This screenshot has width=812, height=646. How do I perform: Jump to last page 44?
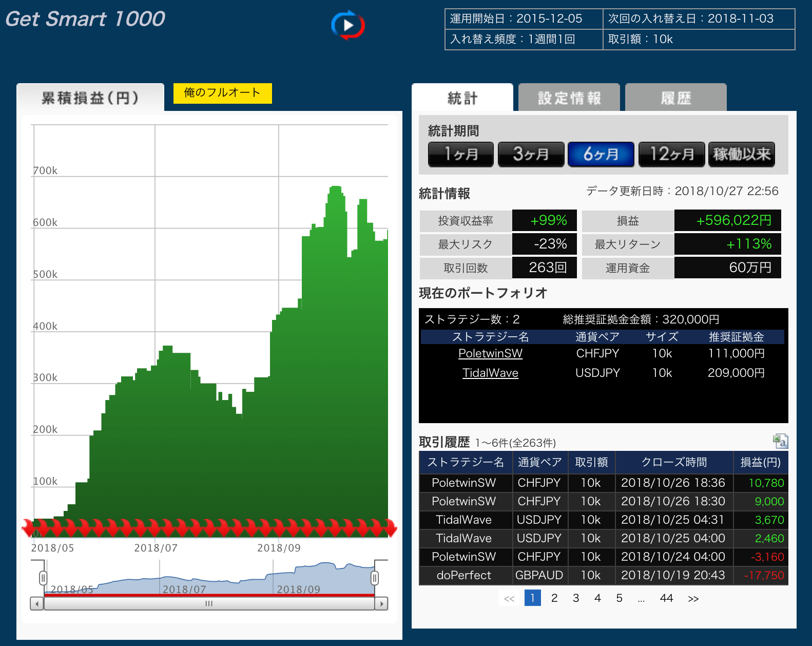(x=666, y=598)
